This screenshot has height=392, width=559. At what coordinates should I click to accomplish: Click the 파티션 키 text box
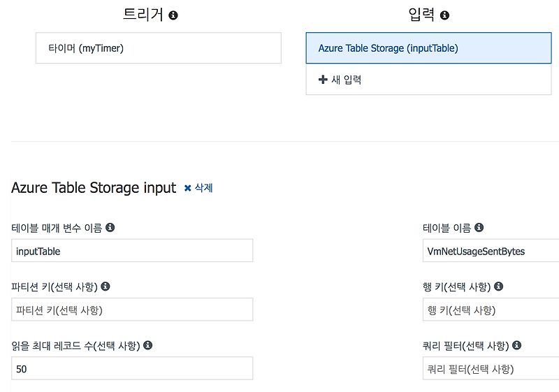pos(132,310)
